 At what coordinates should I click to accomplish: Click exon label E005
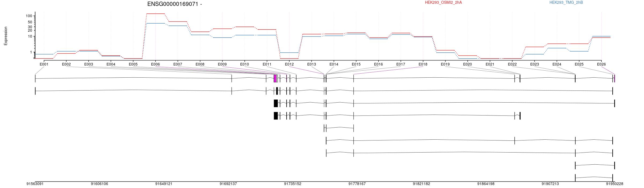133,64
